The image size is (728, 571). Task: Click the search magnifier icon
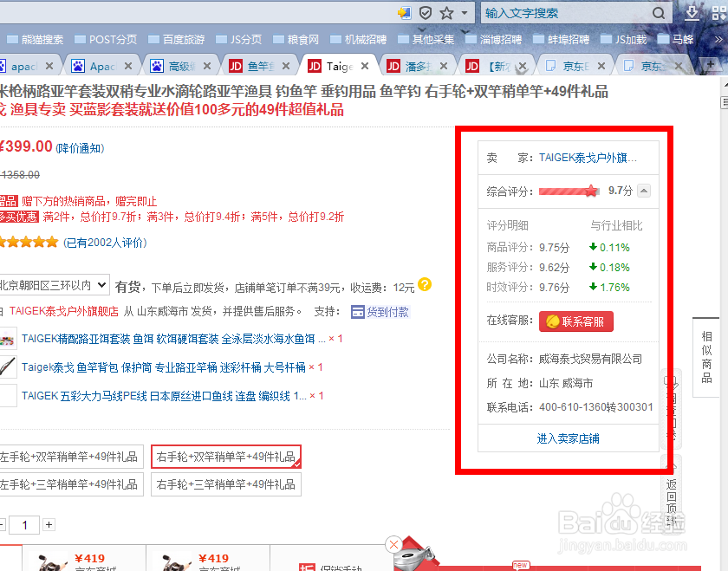tap(659, 13)
